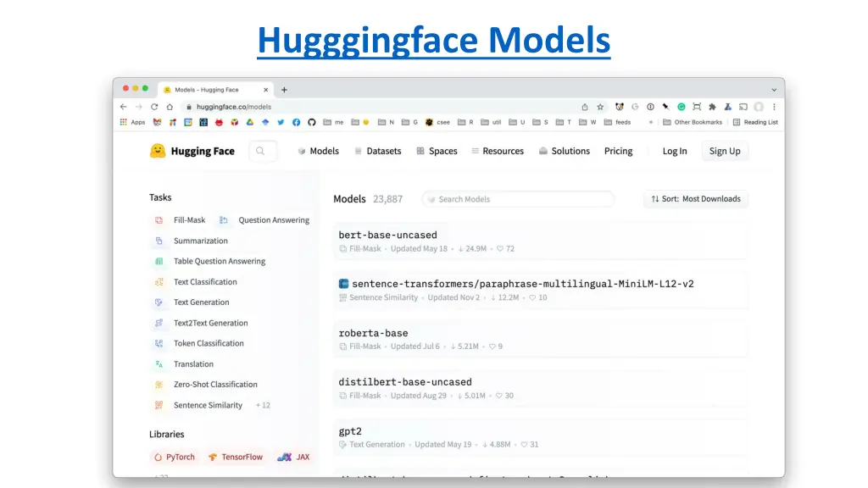Open the Facebook bookmark icon

296,122
